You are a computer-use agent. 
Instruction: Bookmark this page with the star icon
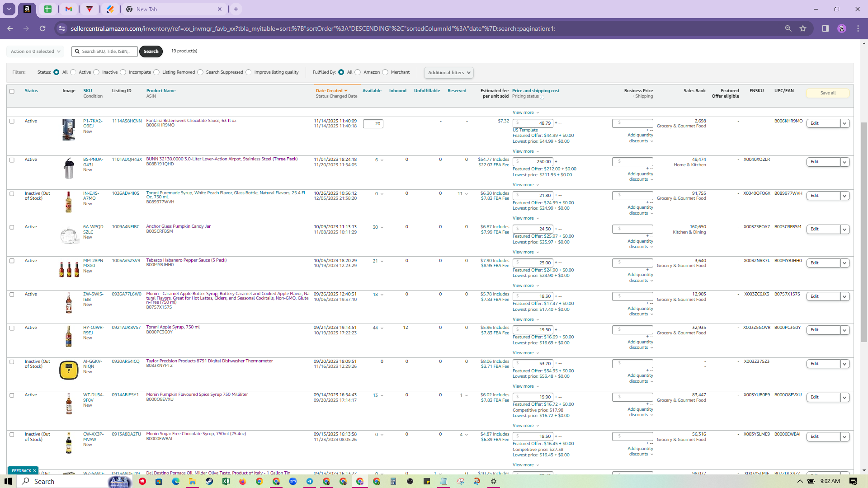(x=803, y=28)
